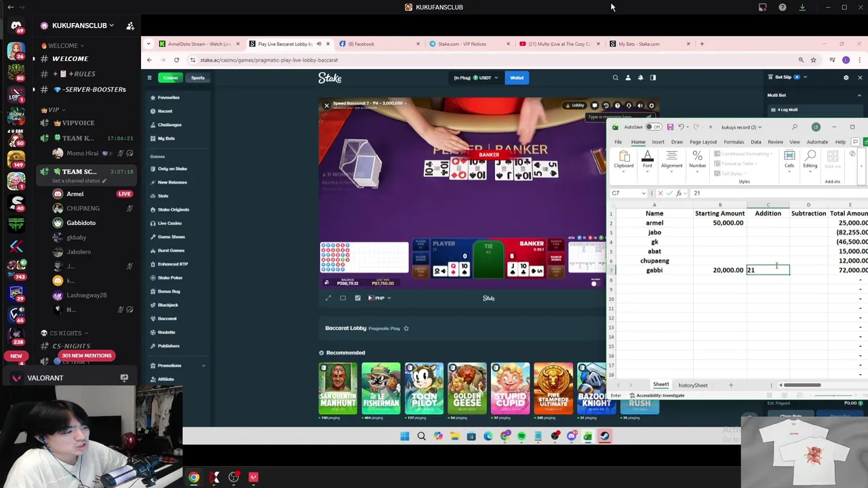This screenshot has width=868, height=488.
Task: Open Excel File menu
Action: coord(618,142)
